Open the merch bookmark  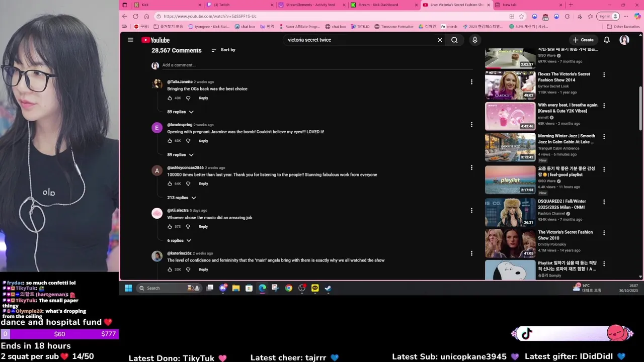click(x=449, y=27)
